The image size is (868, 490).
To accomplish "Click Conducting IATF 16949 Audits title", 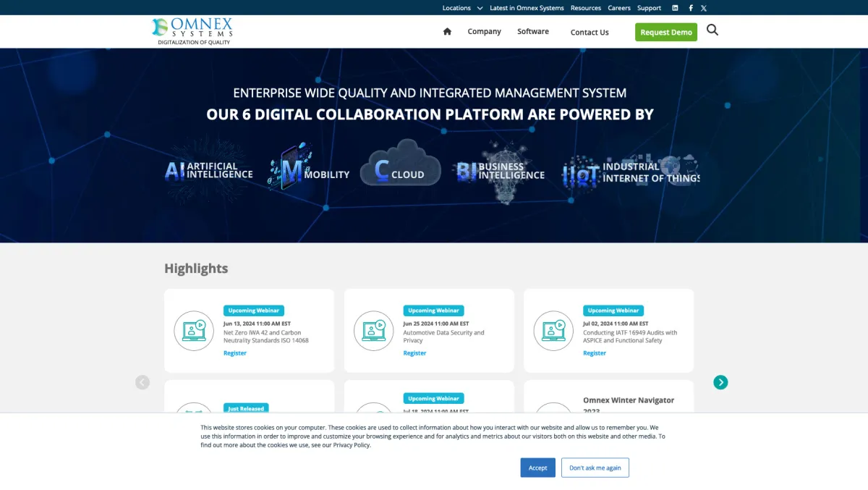I will pos(630,337).
